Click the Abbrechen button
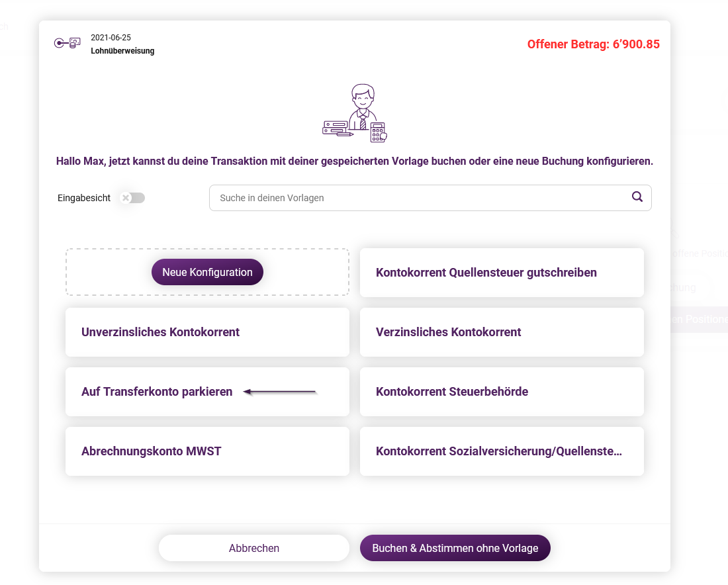This screenshot has height=585, width=728. (x=254, y=549)
